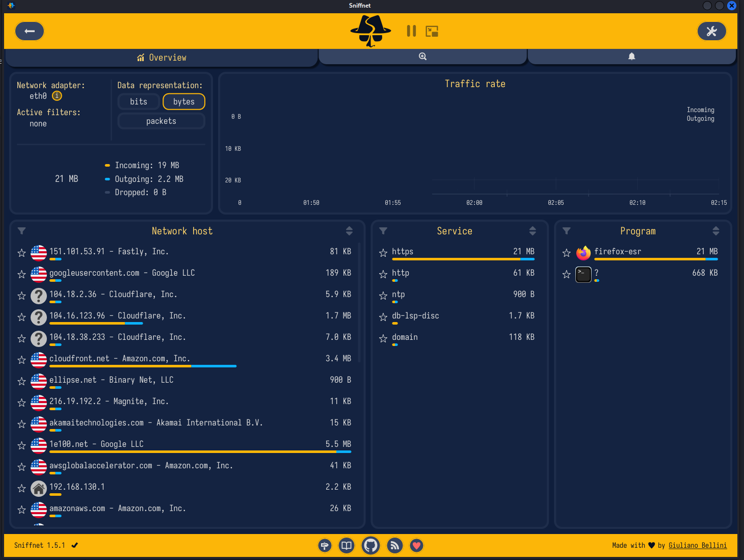Click the cloudfront.net traffic bar

[143, 366]
